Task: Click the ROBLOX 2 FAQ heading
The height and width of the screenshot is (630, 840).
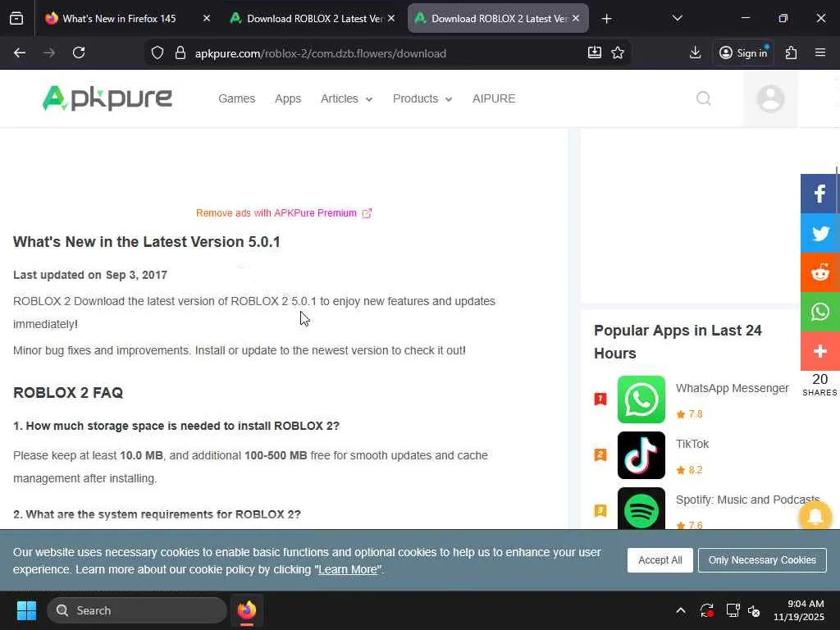Action: click(68, 393)
